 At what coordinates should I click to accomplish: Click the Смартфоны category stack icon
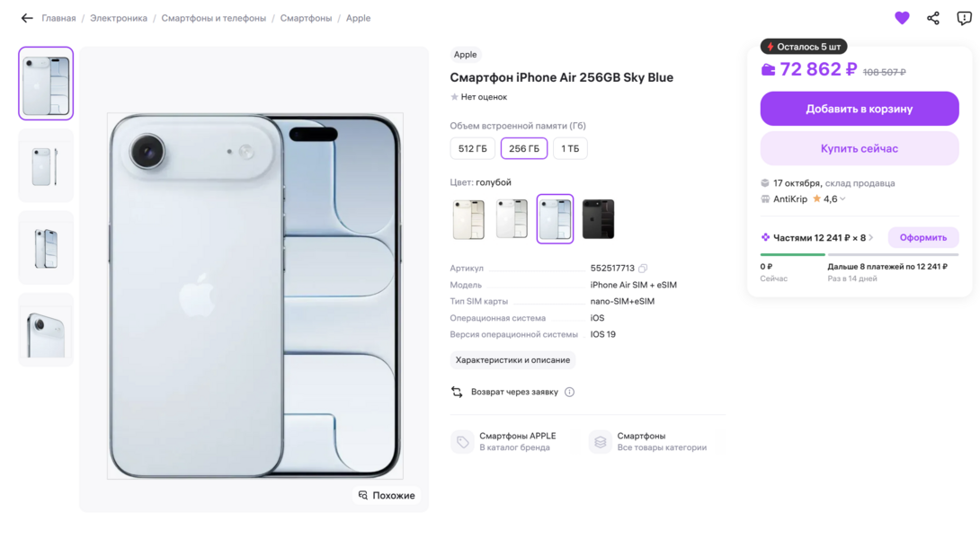600,442
